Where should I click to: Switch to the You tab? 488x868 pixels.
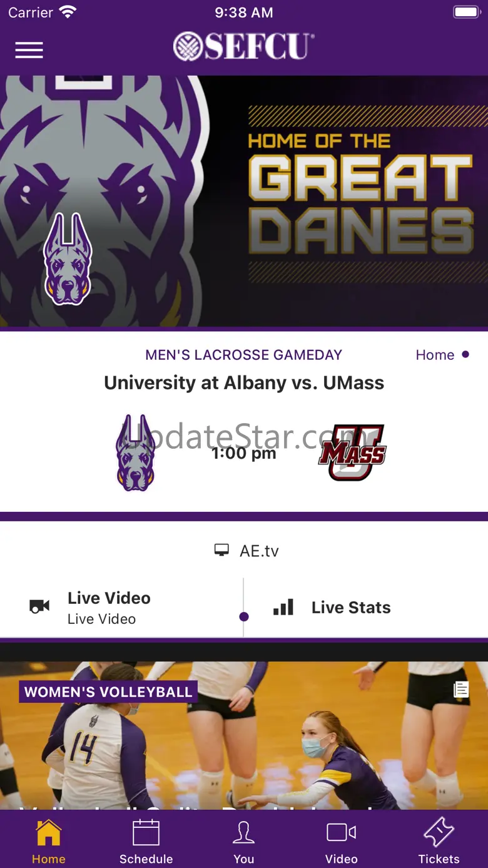244,842
